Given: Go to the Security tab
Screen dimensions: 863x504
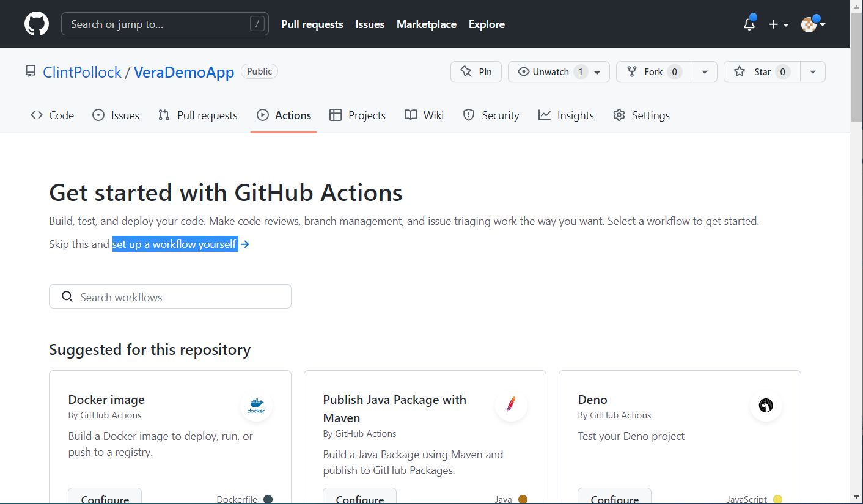Looking at the screenshot, I should pos(491,115).
